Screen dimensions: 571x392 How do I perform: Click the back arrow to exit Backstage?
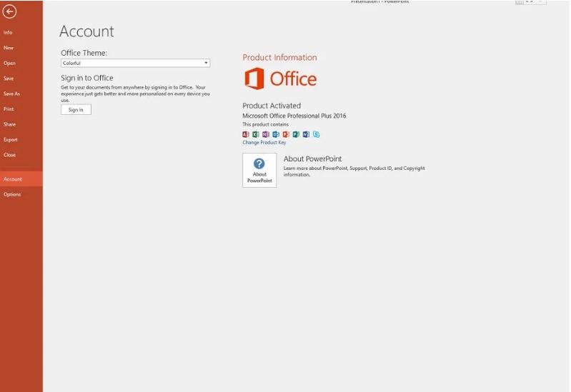click(x=9, y=11)
